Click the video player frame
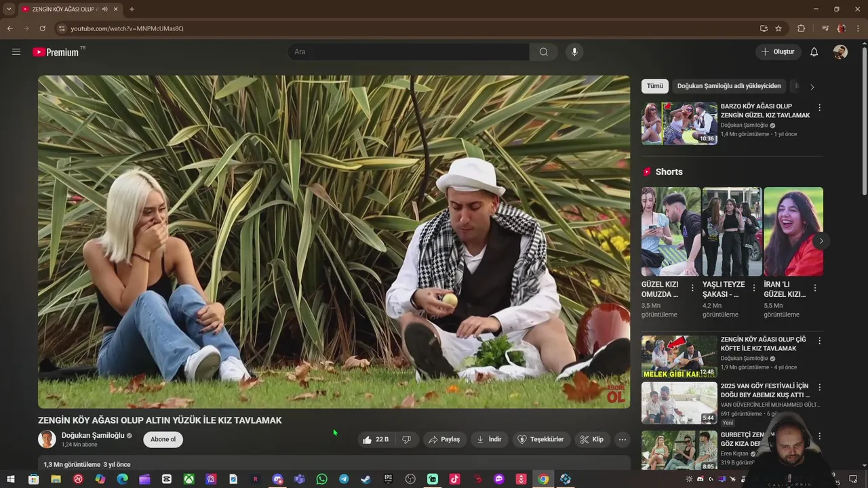 (x=334, y=241)
